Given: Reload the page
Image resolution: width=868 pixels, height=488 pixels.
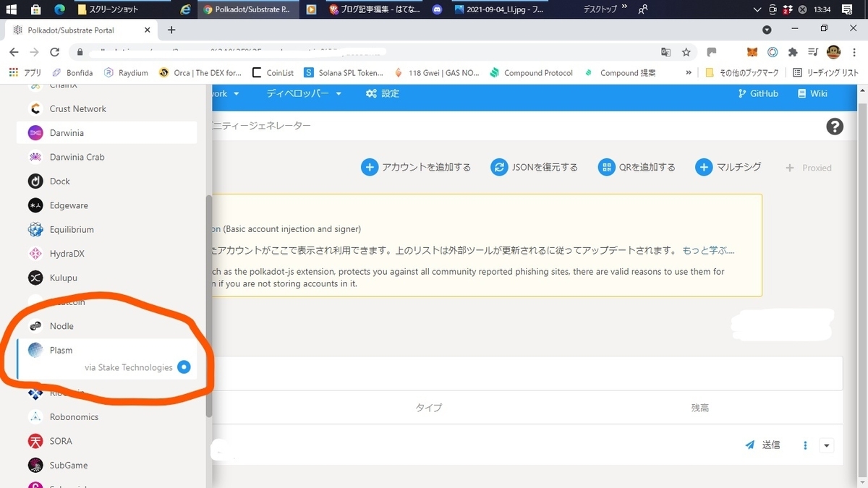Looking at the screenshot, I should pyautogui.click(x=54, y=52).
